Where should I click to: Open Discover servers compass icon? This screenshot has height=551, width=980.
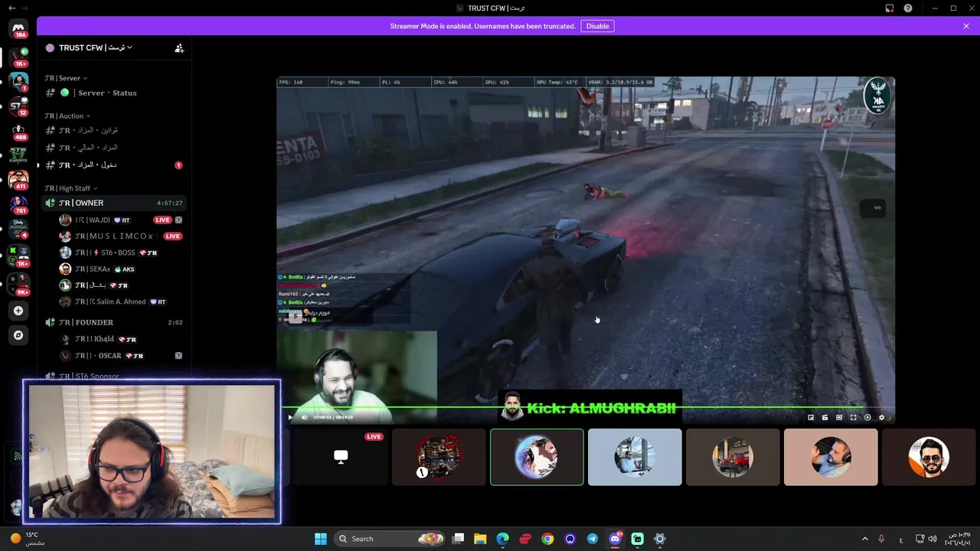18,335
